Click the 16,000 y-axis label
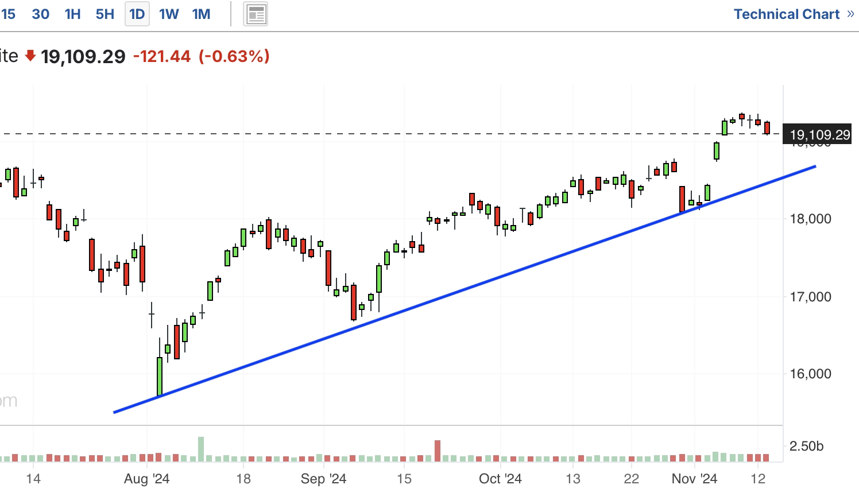Image resolution: width=859 pixels, height=504 pixels. 810,374
